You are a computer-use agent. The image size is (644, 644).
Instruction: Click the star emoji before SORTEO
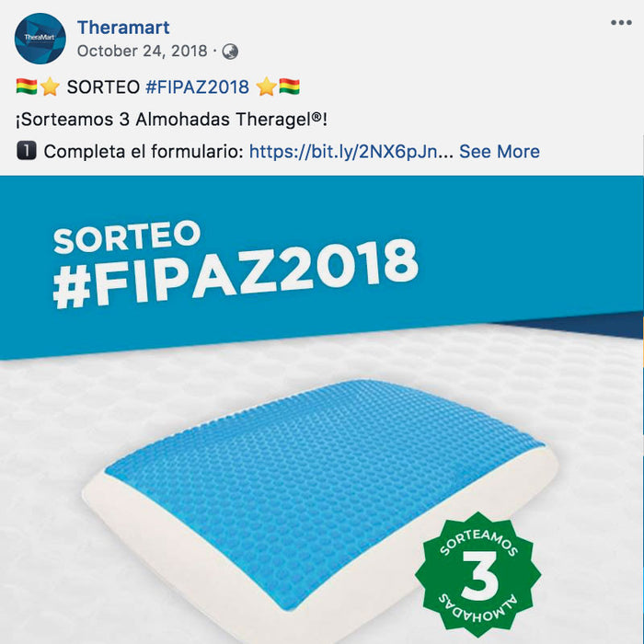(50, 86)
